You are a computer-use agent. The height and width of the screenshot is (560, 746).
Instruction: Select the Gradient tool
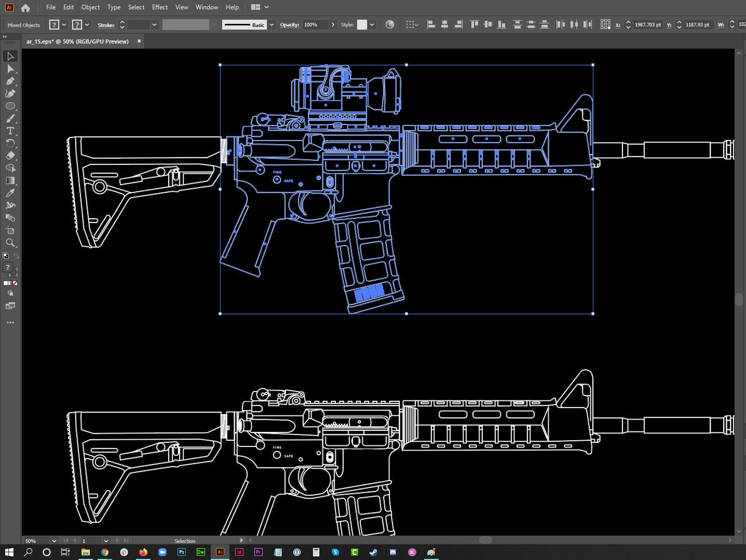pyautogui.click(x=10, y=181)
